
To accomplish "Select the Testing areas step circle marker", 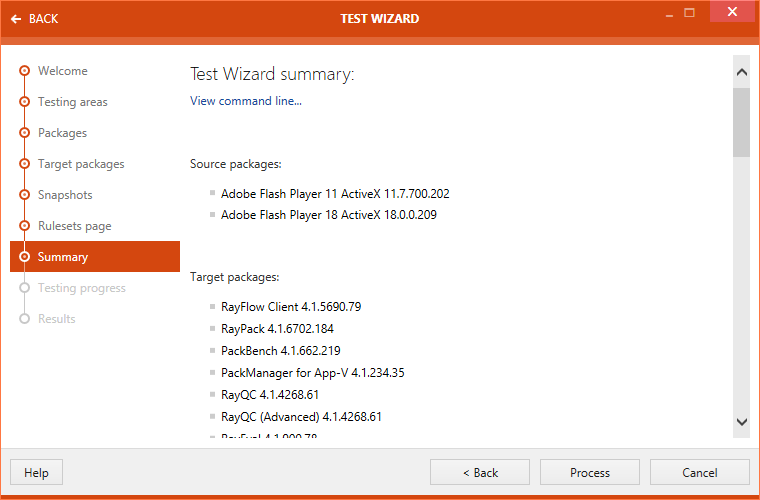I will click(x=24, y=102).
